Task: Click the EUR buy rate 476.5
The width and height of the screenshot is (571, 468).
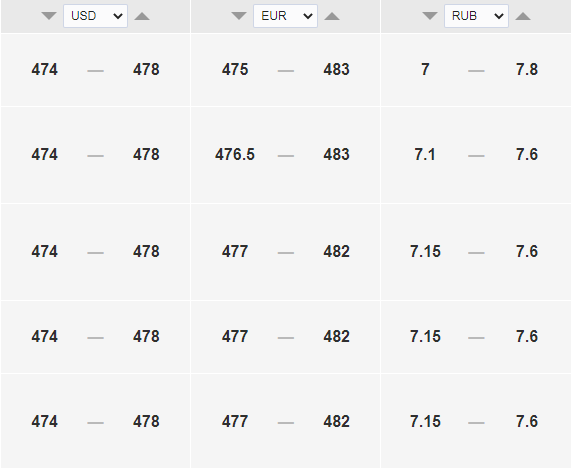Action: (x=235, y=154)
